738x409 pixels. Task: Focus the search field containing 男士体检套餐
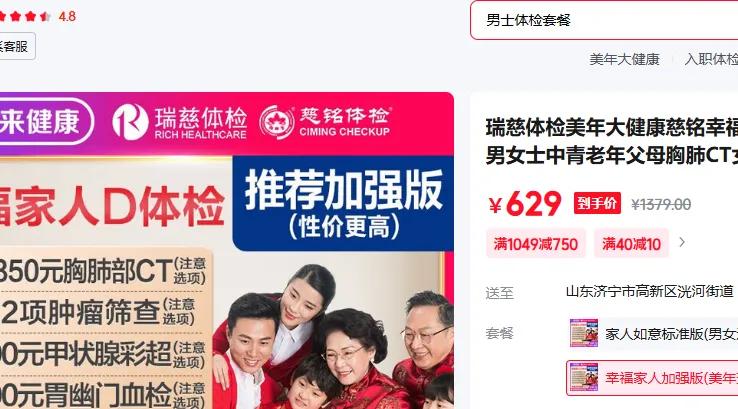click(x=604, y=20)
